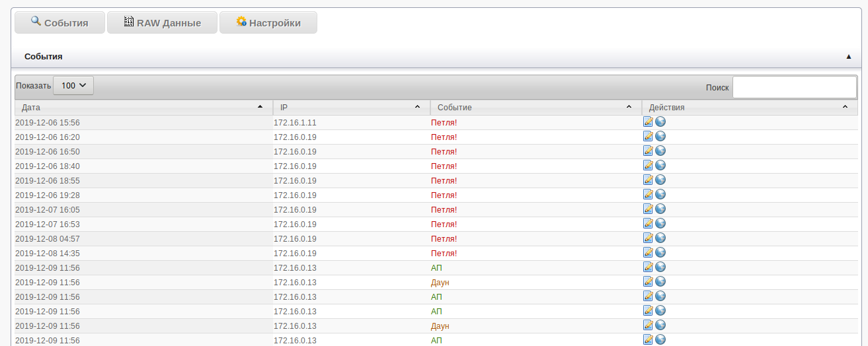
Task: Edit the 2019-12-07 16:05 event
Action: [x=648, y=209]
